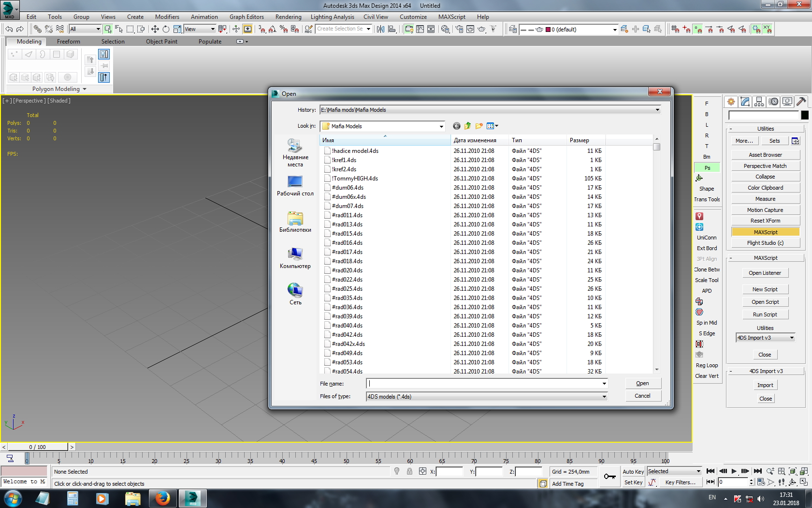Open Time Configuration icon

(x=761, y=482)
